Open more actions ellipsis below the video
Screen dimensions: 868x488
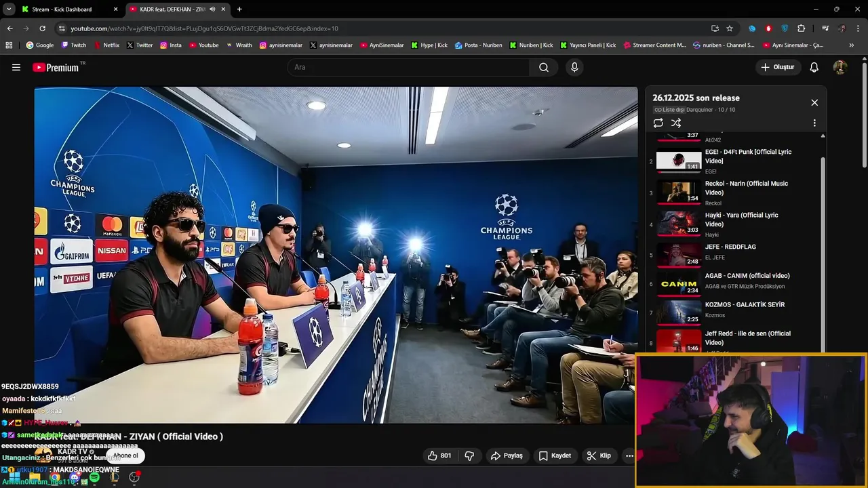click(x=629, y=455)
